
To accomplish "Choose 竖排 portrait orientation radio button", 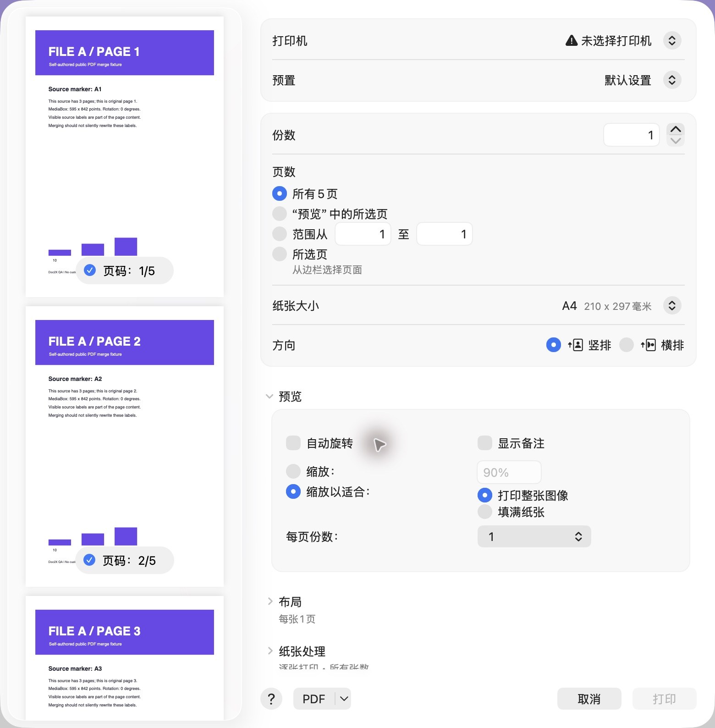I will point(554,345).
